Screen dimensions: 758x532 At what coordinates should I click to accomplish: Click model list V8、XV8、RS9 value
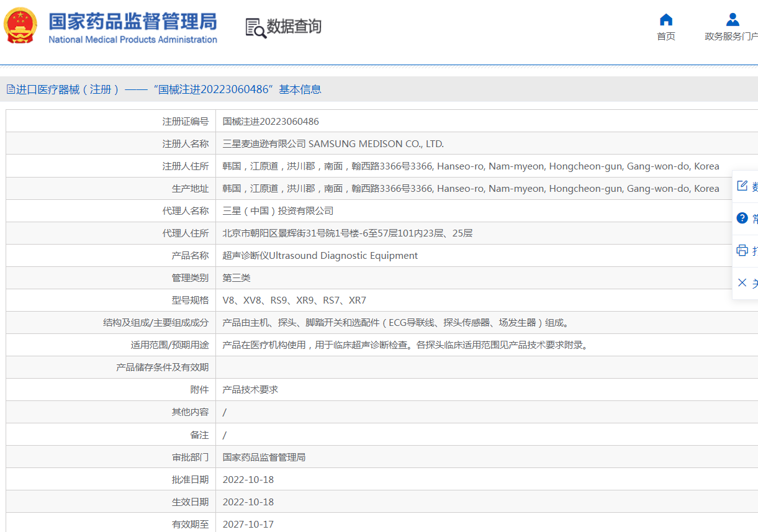pyautogui.click(x=295, y=300)
